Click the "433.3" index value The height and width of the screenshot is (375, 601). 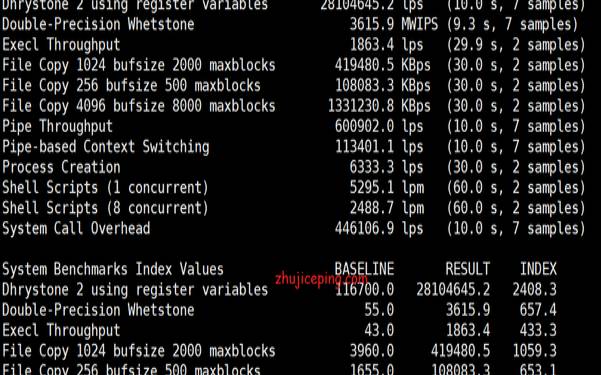[538, 331]
